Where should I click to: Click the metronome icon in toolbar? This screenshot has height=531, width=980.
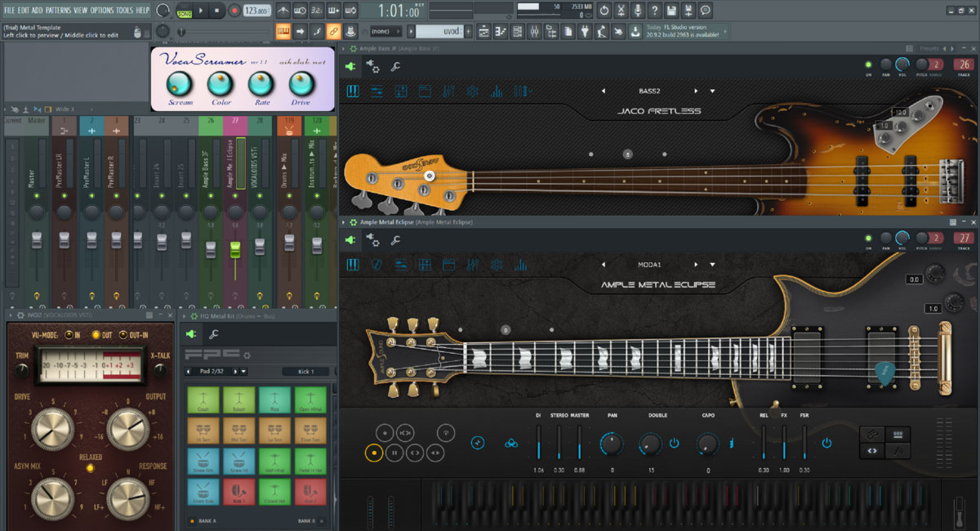pyautogui.click(x=283, y=11)
